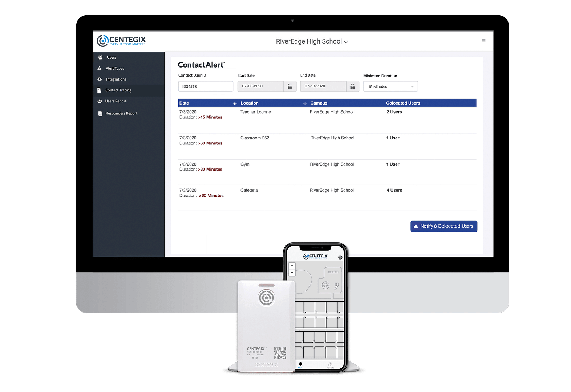This screenshot has width=571, height=392.
Task: Click 1 User in Classroom 252 row
Action: 393,138
